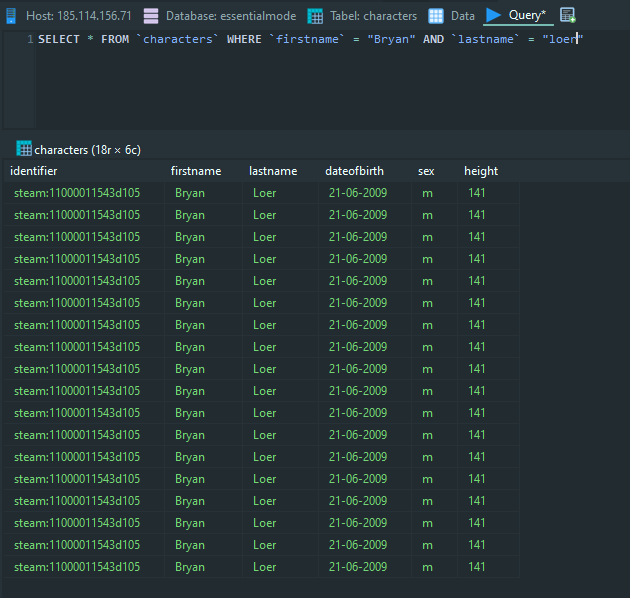630x598 pixels.
Task: Sort by the identifier column header
Action: point(34,171)
